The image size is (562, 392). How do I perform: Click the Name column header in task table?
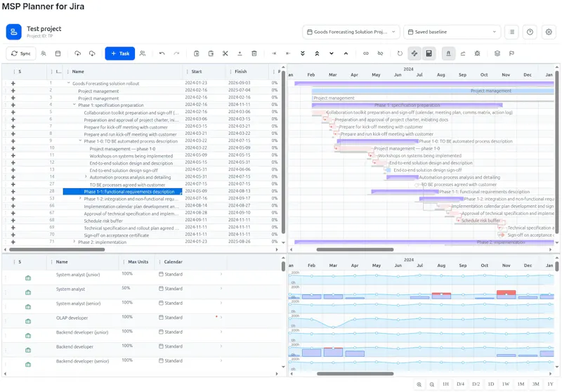click(78, 72)
